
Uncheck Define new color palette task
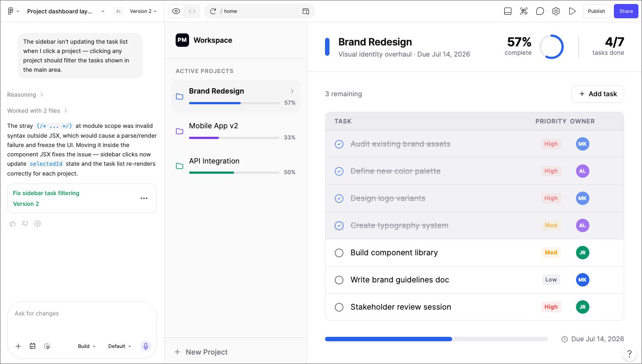(339, 171)
